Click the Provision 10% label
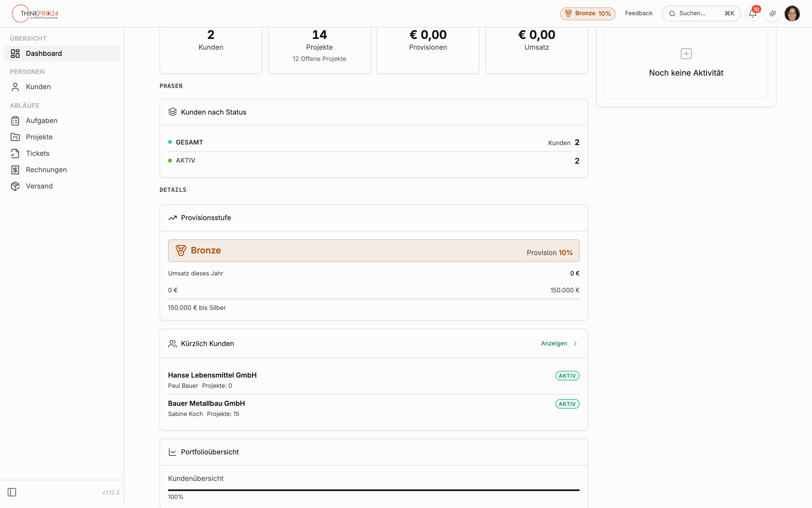The height and width of the screenshot is (508, 812). pos(549,253)
